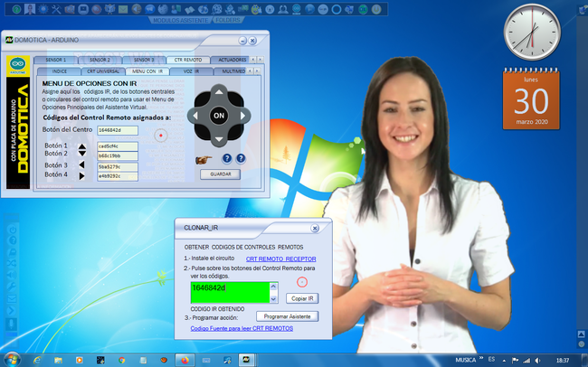The image size is (588, 367).
Task: Click the wrench icon in left sidebar
Action: click(x=12, y=287)
